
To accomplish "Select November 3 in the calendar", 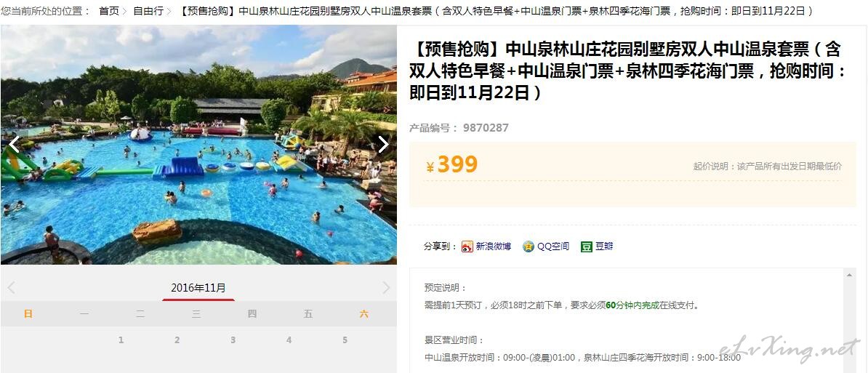I will pyautogui.click(x=233, y=340).
